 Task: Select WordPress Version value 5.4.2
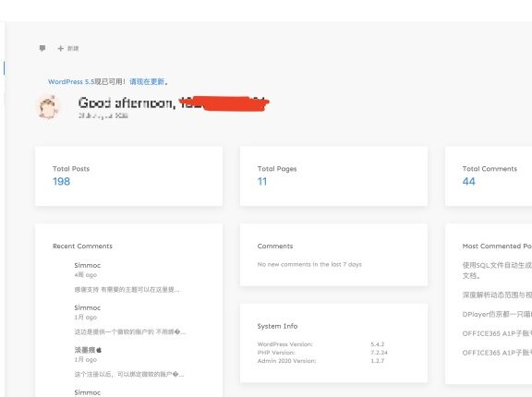377,344
